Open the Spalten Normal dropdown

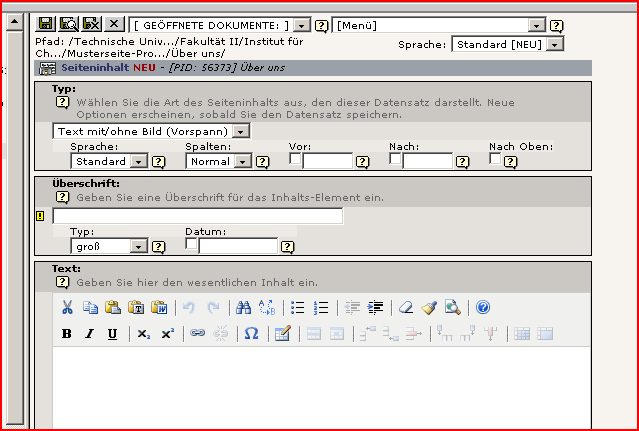(x=218, y=161)
